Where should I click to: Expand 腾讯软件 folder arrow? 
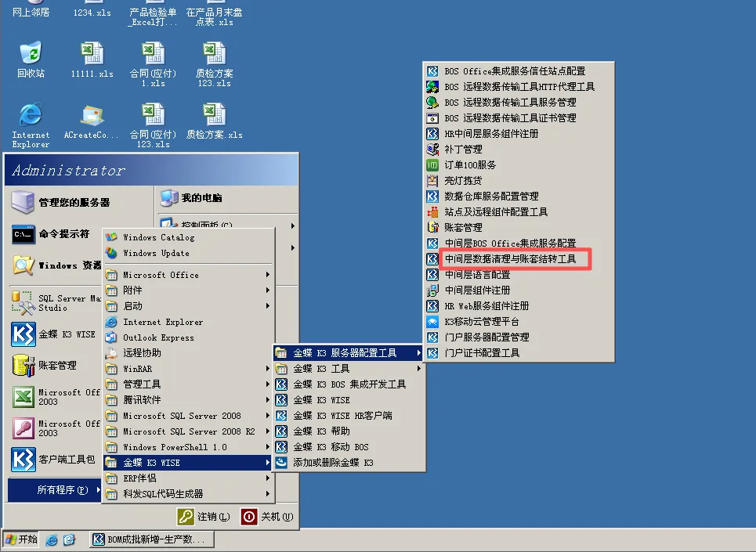point(267,400)
